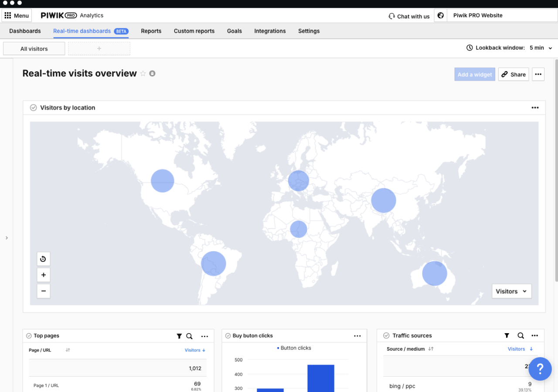Zoom in on the map

coord(44,275)
